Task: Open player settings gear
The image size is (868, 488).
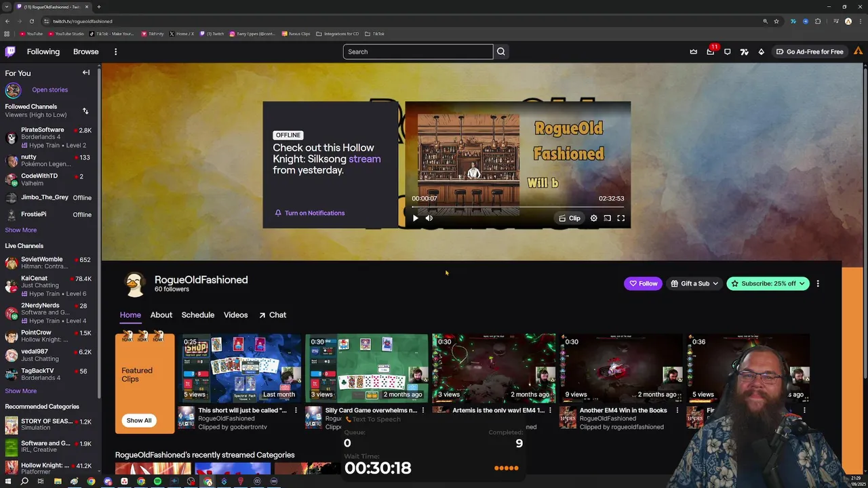Action: pyautogui.click(x=593, y=218)
